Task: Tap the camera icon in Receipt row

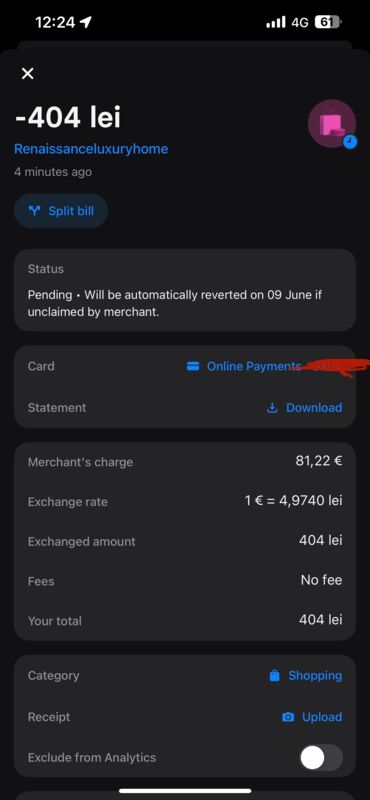Action: click(x=288, y=717)
